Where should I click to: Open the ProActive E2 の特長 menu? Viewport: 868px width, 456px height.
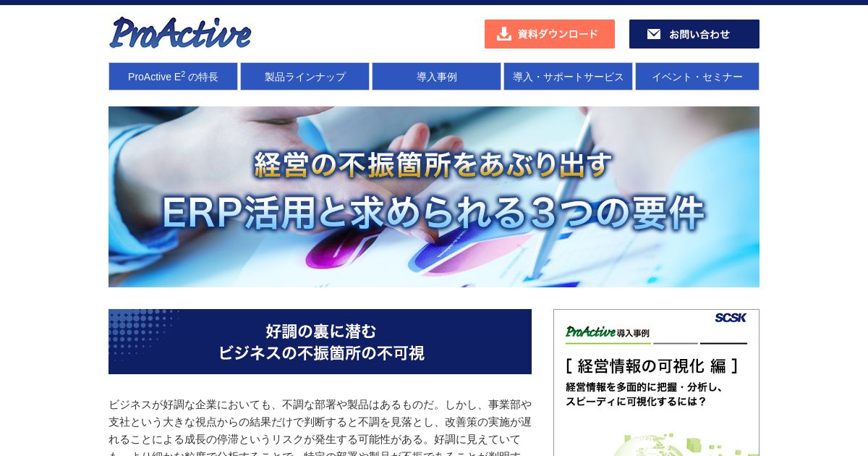click(173, 76)
